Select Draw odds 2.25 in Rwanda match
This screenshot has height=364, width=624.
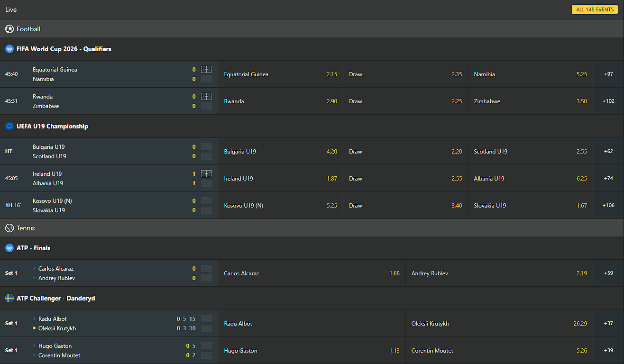click(x=405, y=101)
